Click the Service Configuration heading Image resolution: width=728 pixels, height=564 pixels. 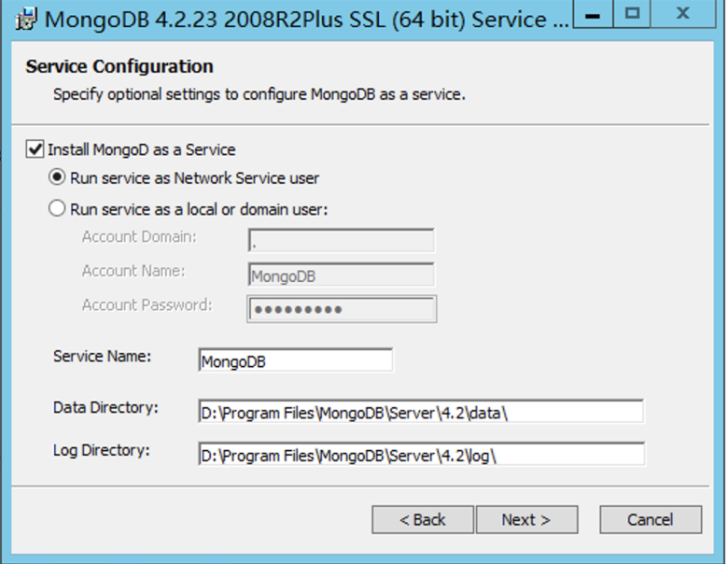(119, 66)
